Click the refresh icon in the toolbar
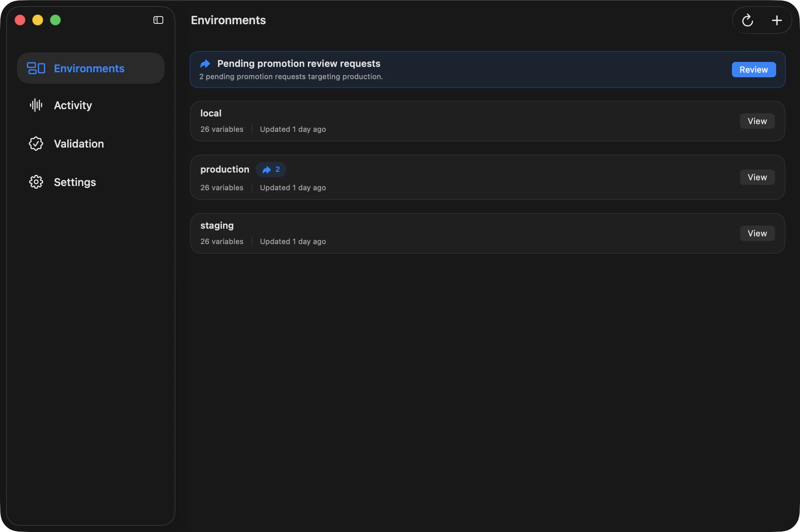 [x=747, y=20]
